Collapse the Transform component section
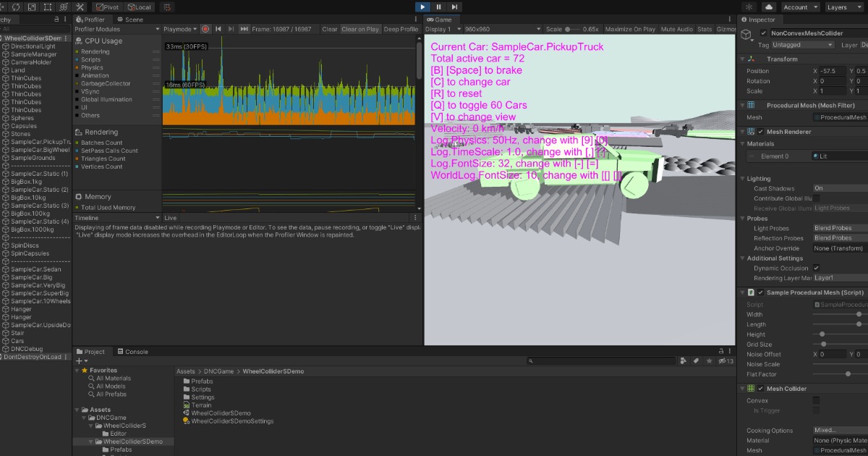868x456 pixels. pos(744,58)
